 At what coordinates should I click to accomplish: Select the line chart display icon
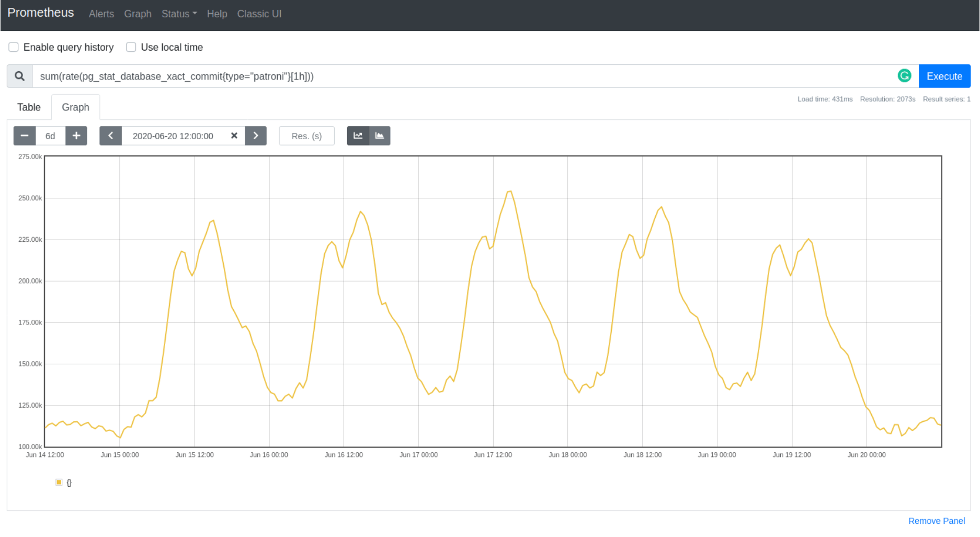tap(358, 136)
